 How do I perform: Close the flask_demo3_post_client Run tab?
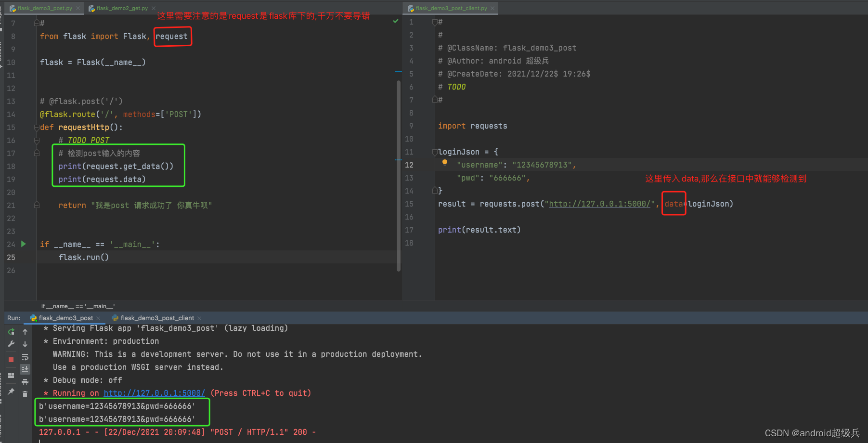199,318
